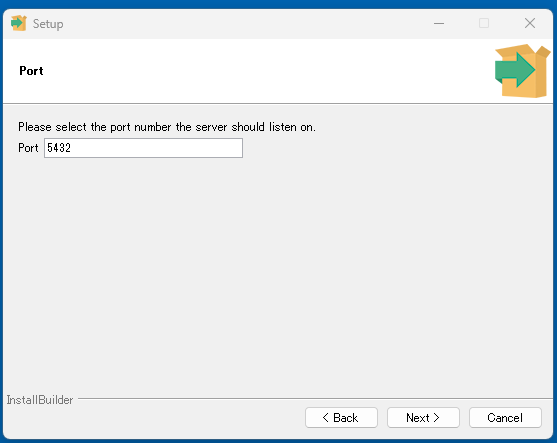Proceed with the Next button
The height and width of the screenshot is (443, 557).
point(423,417)
